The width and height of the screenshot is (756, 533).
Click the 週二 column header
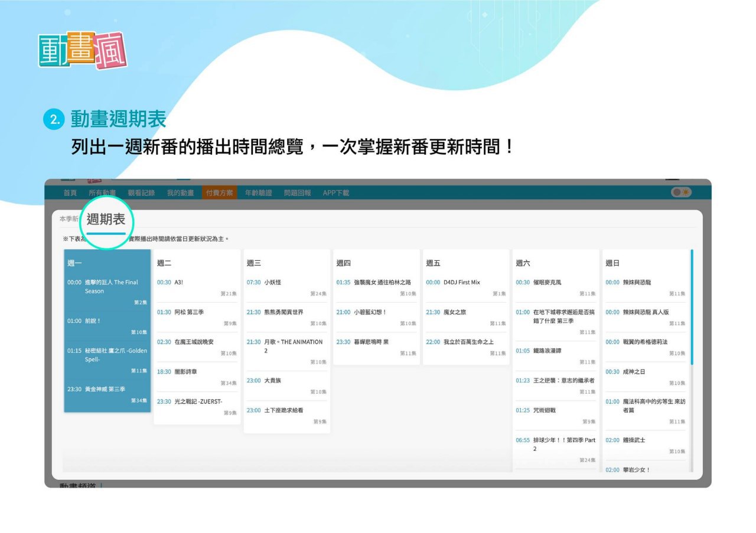point(164,263)
